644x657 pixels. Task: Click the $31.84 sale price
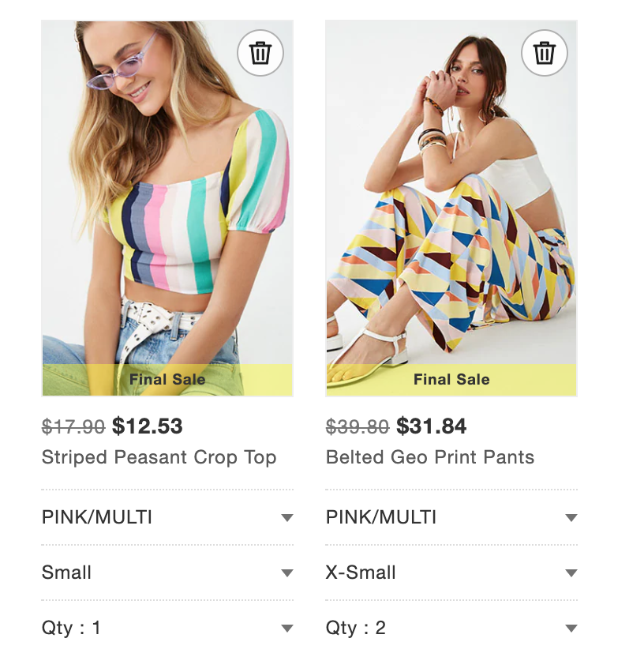pyautogui.click(x=432, y=426)
